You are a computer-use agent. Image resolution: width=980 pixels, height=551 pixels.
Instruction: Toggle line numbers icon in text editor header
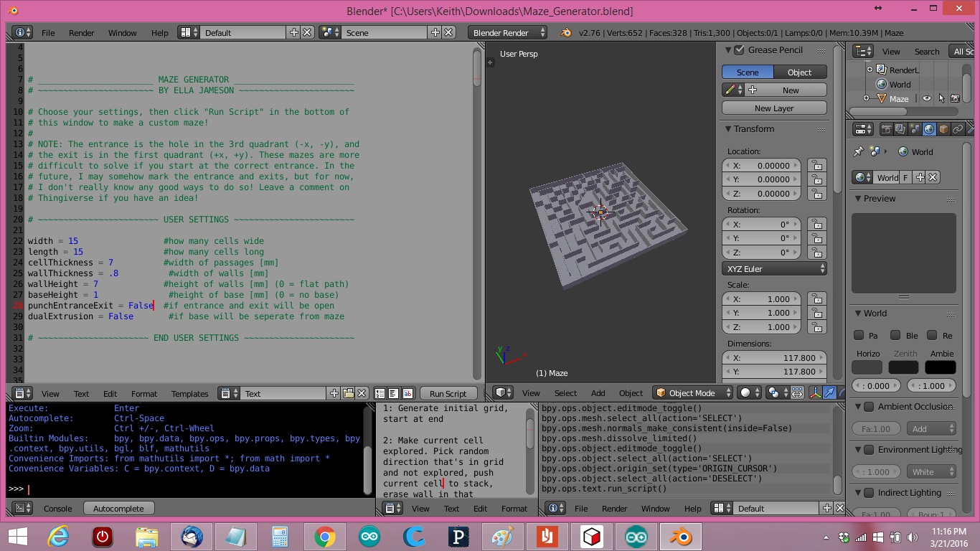pyautogui.click(x=380, y=392)
